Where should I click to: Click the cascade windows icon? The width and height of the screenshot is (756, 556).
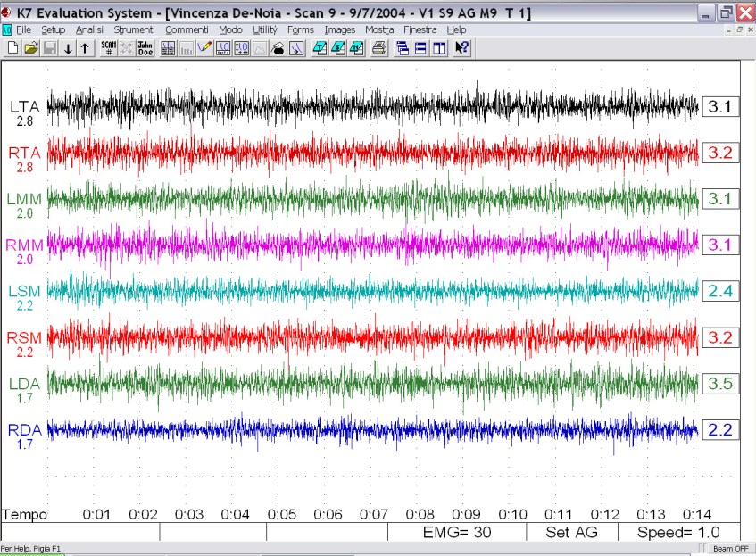coord(403,48)
